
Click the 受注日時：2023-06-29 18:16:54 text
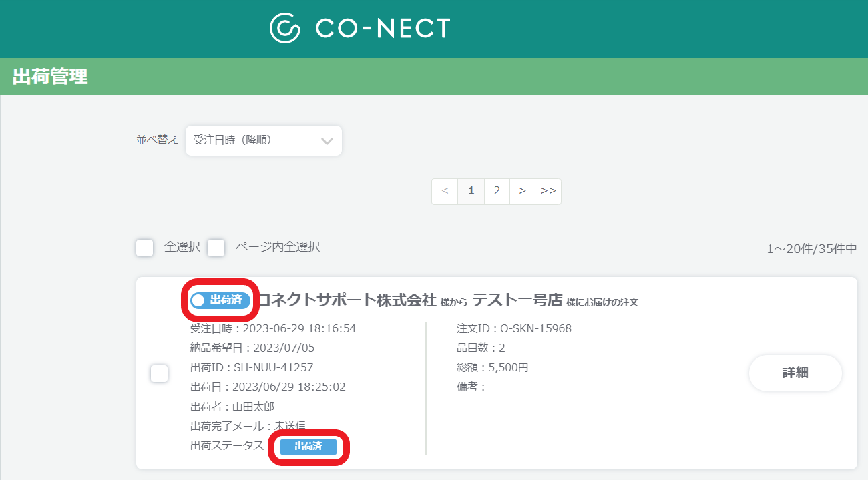[273, 328]
